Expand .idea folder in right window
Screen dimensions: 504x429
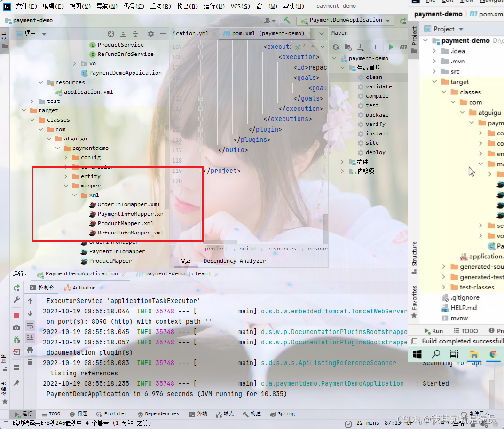434,51
